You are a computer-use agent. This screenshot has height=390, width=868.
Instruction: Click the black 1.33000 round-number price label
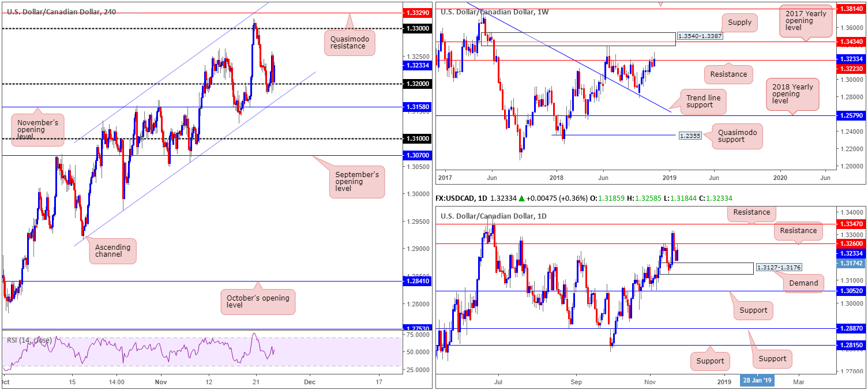pyautogui.click(x=416, y=28)
